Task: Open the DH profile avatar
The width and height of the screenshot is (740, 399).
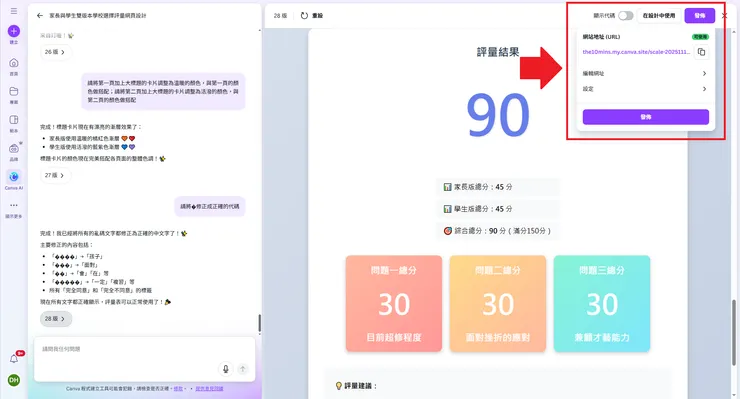Action: [x=14, y=380]
